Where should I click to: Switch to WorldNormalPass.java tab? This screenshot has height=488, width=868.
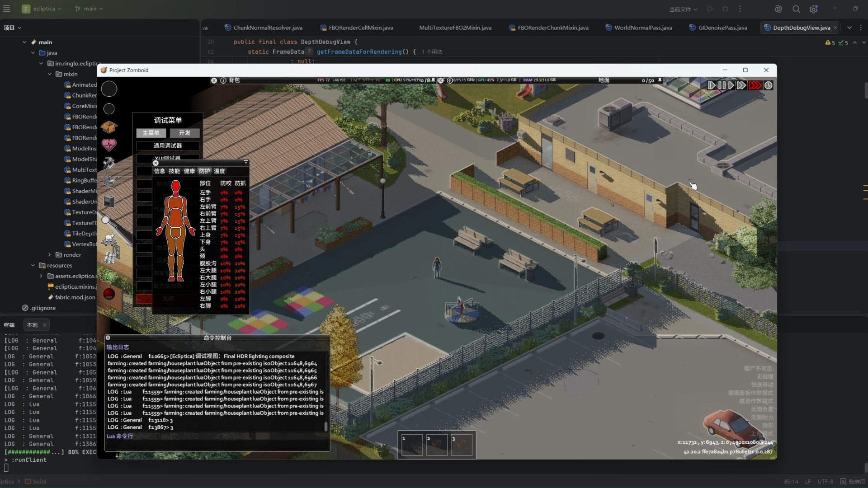[x=639, y=28]
